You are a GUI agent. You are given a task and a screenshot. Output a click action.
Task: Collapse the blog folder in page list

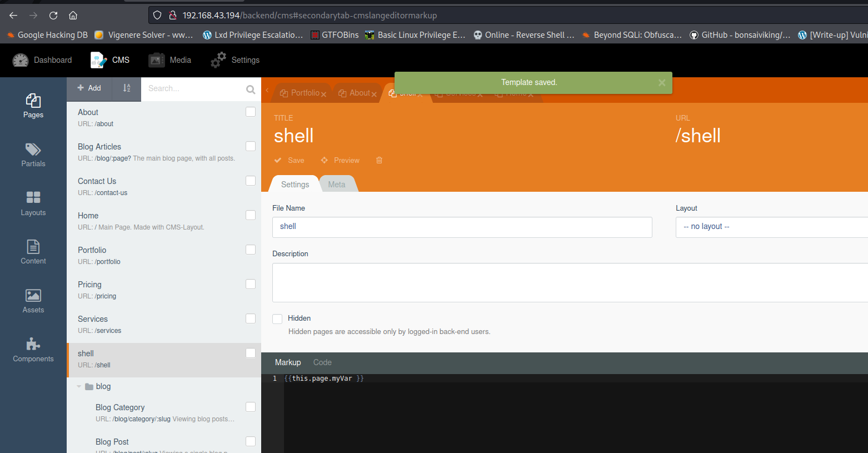[79, 386]
